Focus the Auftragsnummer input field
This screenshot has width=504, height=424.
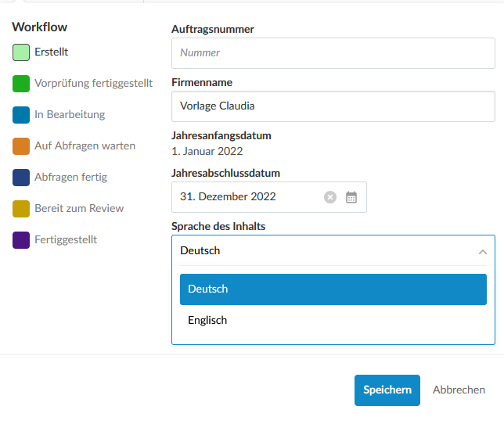[x=333, y=53]
